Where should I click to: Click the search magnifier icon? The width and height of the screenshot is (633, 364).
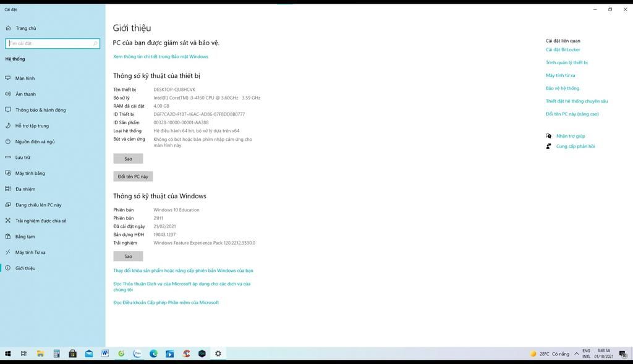(x=95, y=43)
